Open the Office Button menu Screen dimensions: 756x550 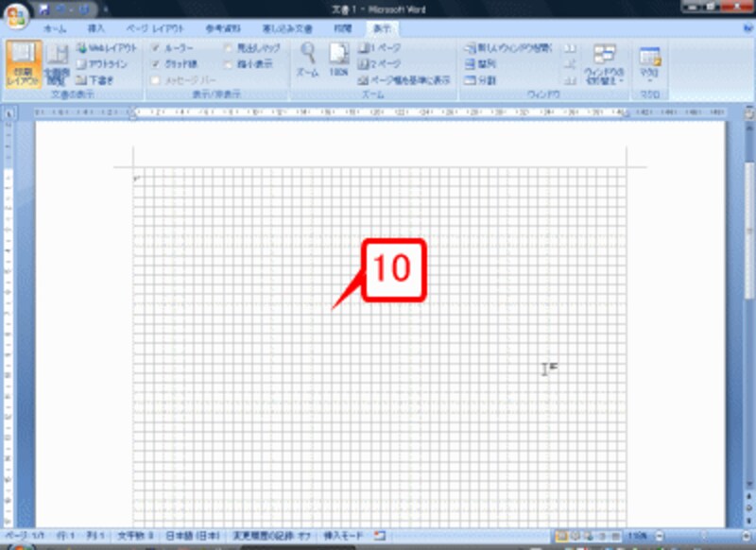[x=16, y=14]
